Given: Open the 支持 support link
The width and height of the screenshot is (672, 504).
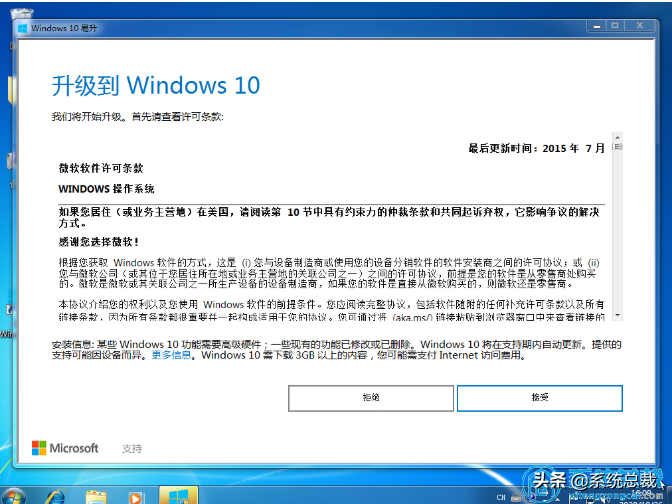Looking at the screenshot, I should (x=132, y=448).
